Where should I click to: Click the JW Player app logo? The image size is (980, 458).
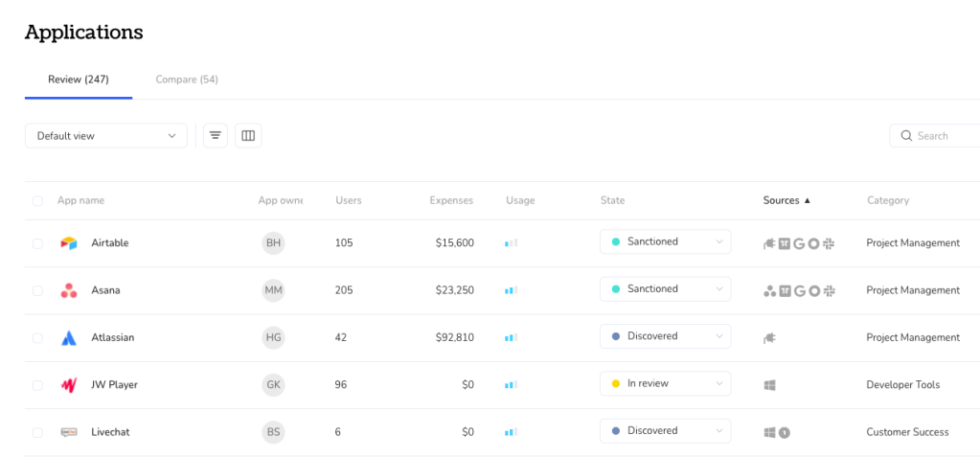[68, 385]
